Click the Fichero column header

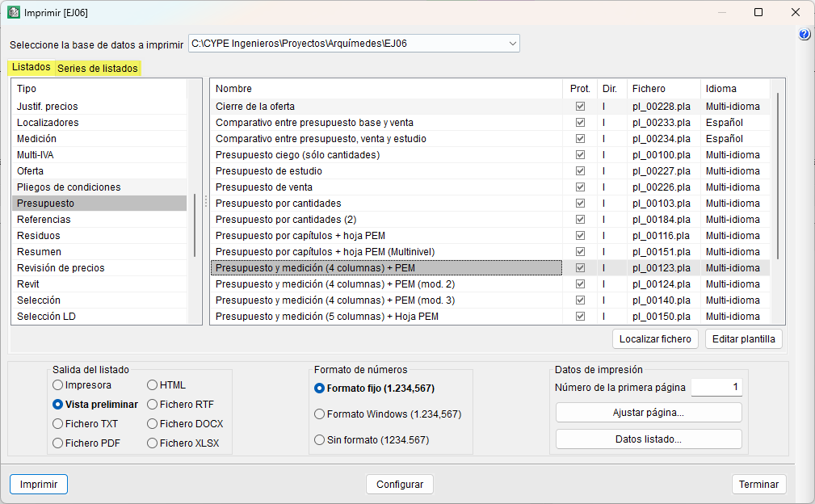[x=664, y=89]
